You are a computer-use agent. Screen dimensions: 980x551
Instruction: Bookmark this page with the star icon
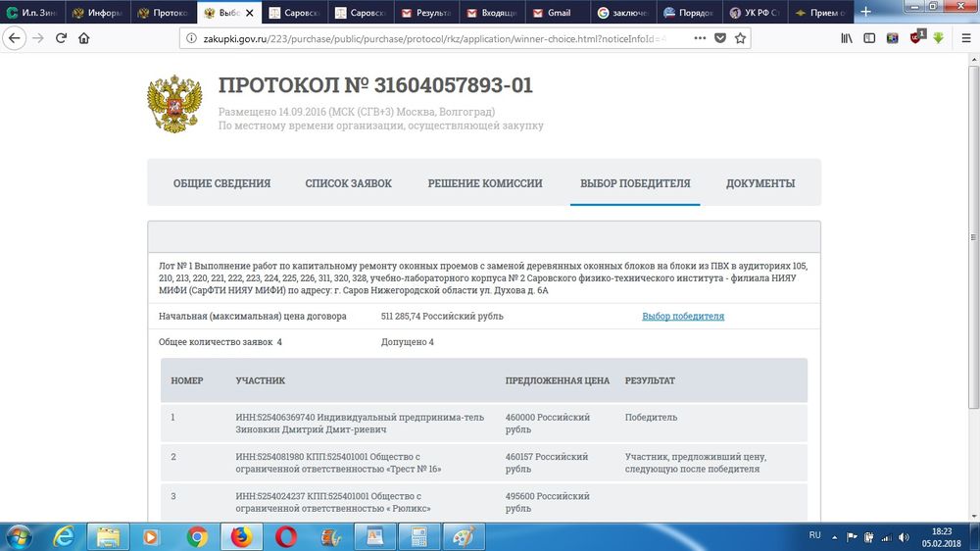tap(741, 38)
